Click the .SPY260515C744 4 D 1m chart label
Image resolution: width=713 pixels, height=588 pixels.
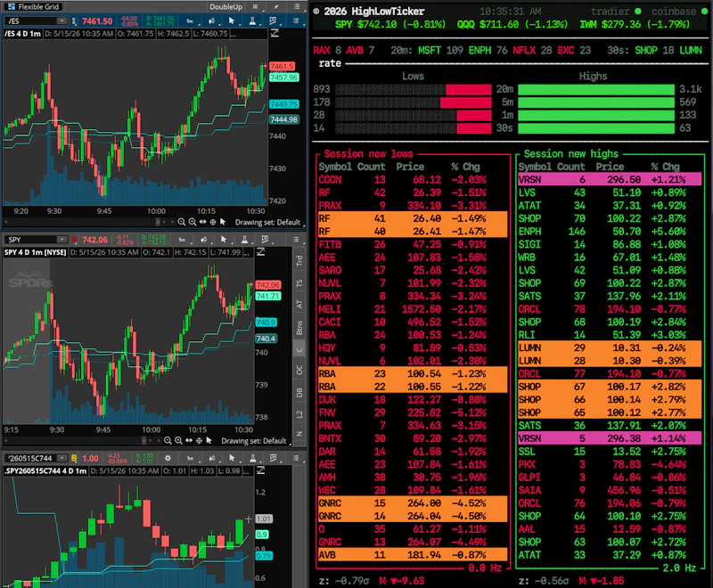pos(45,470)
